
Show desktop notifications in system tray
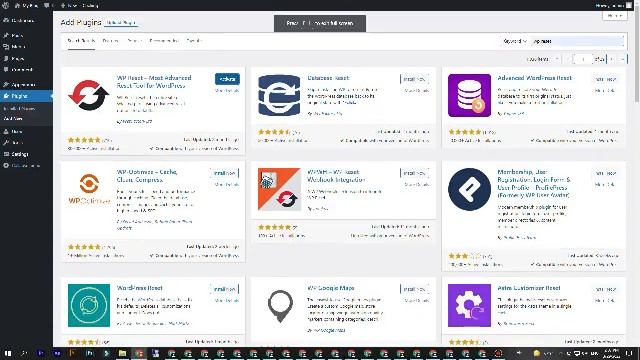click(x=630, y=353)
